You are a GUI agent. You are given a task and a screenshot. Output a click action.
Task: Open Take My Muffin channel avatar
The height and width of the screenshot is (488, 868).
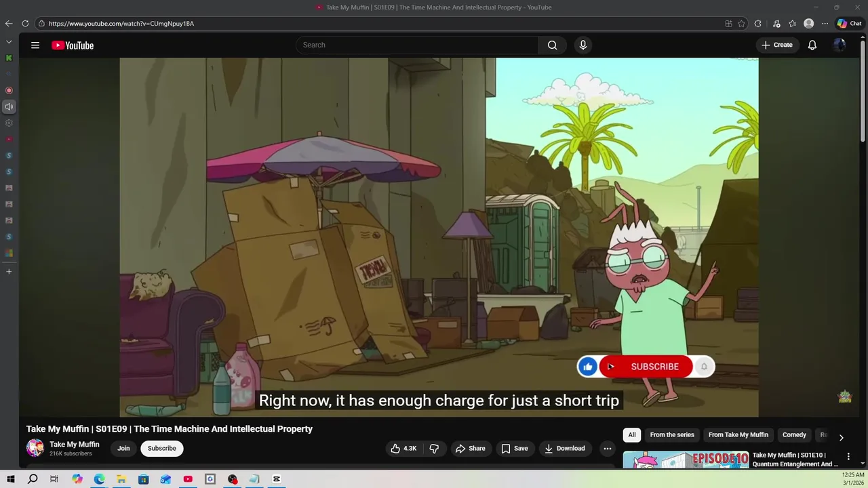(x=35, y=448)
